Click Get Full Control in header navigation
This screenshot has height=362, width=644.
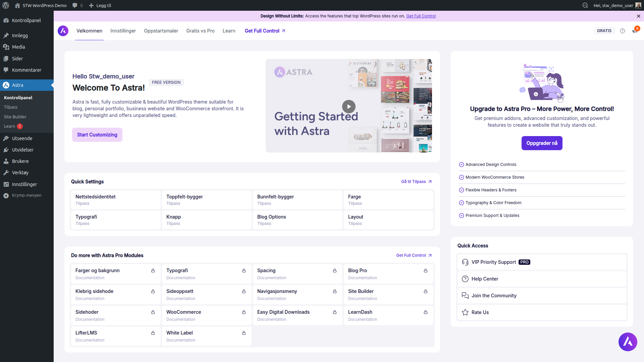point(265,31)
